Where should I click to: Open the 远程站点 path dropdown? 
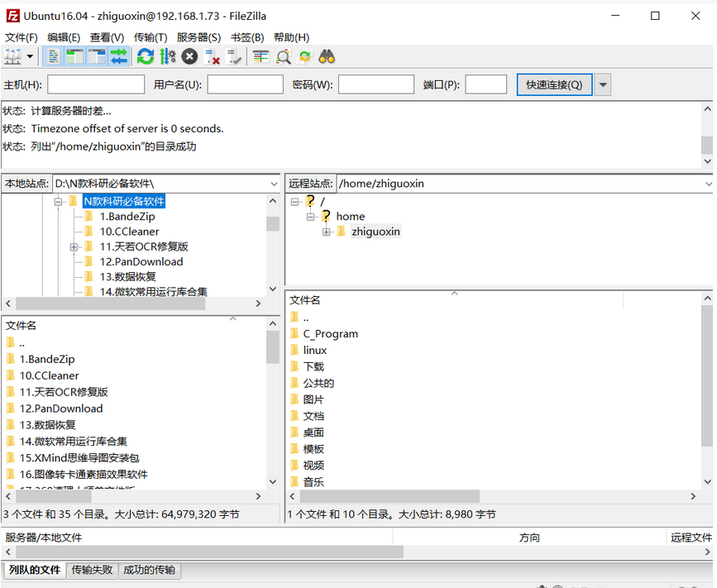click(708, 184)
